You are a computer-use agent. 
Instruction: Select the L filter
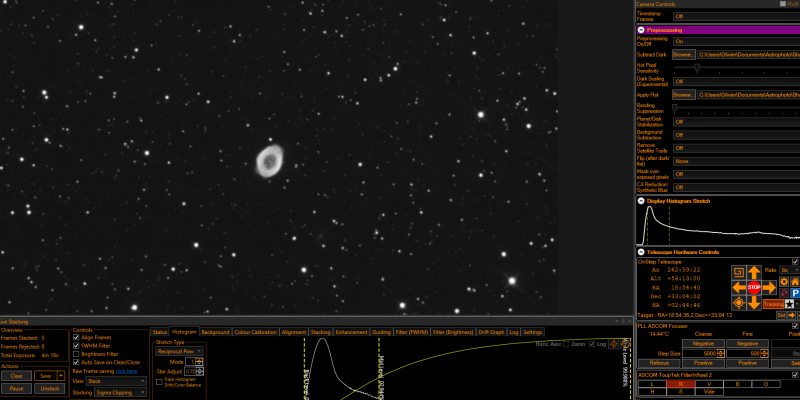[652, 383]
